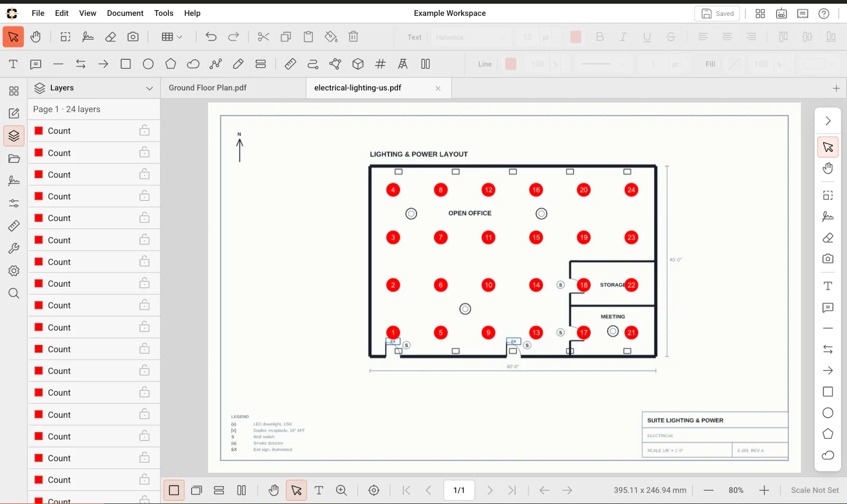Image resolution: width=847 pixels, height=504 pixels.
Task: Toggle lock on the third Count layer
Action: 144,175
